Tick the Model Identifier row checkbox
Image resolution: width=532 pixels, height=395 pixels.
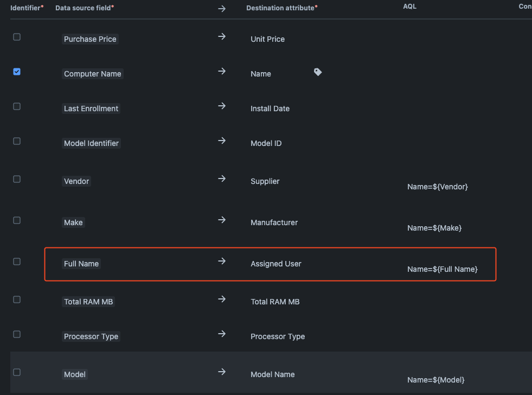coord(17,141)
